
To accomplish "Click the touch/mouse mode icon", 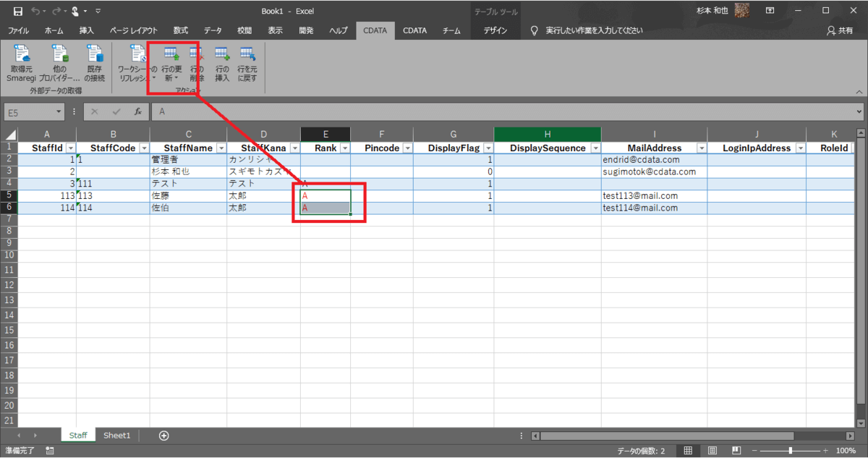I will point(75,12).
